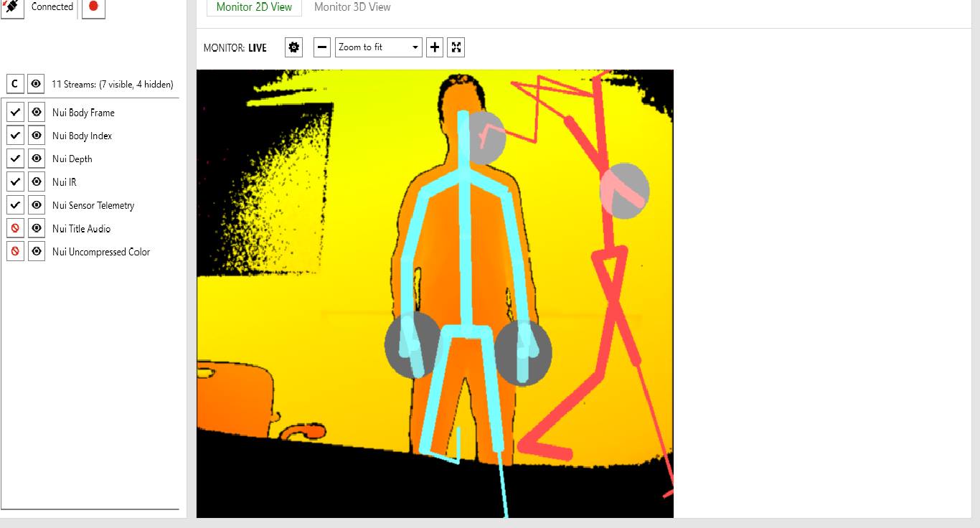This screenshot has width=980, height=528.
Task: Uncheck Nui Body Index stream
Action: pyautogui.click(x=15, y=136)
